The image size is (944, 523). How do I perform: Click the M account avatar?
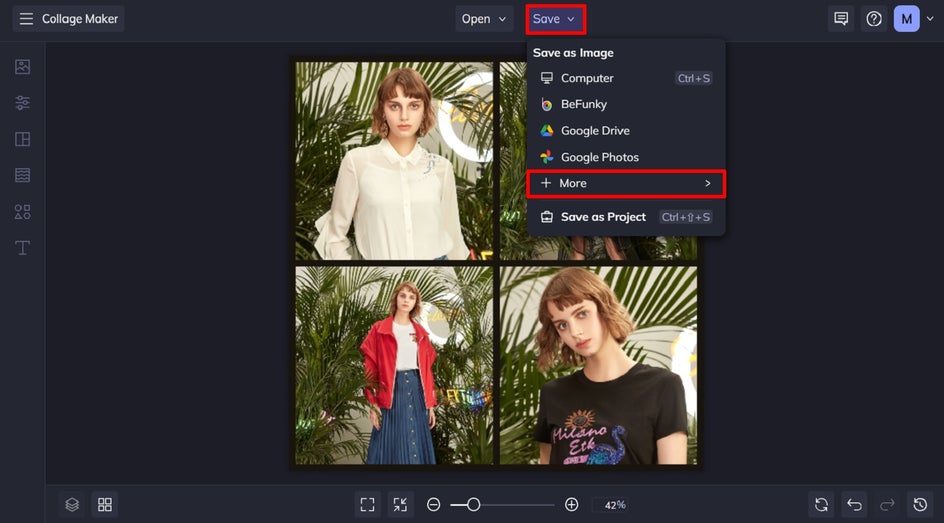pos(906,19)
